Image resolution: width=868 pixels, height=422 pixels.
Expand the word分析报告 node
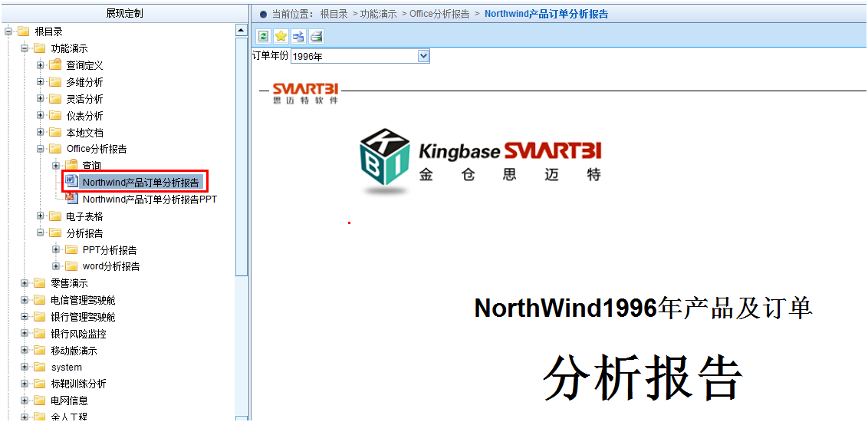click(x=56, y=266)
